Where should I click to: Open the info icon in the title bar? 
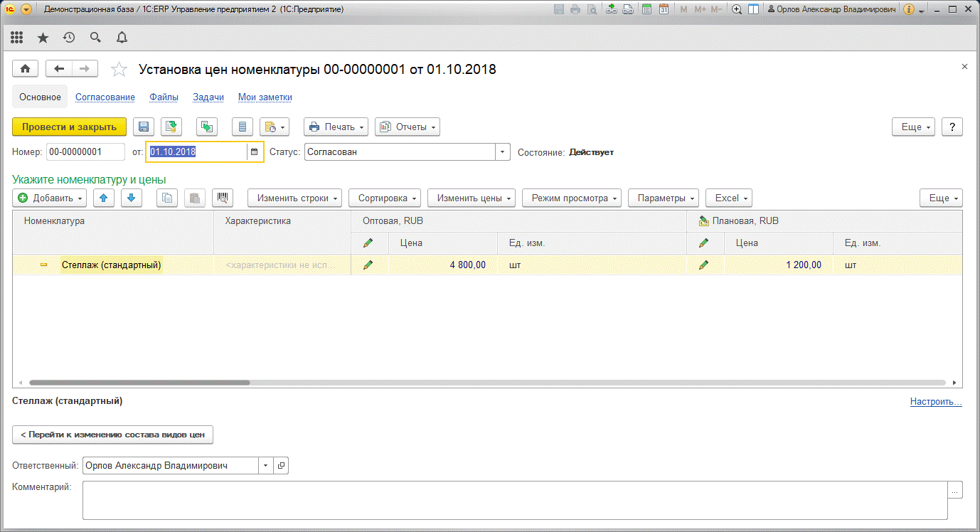point(908,9)
